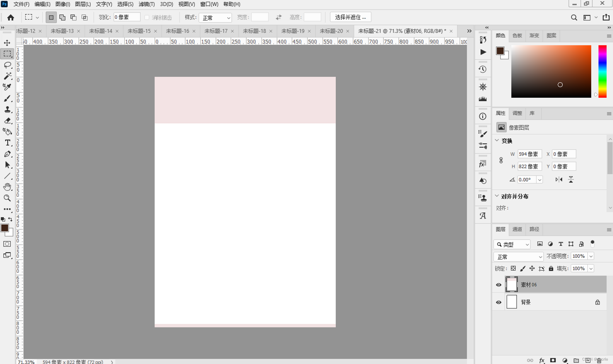
Task: Toggle the width-height link constraint
Action: [x=501, y=160]
